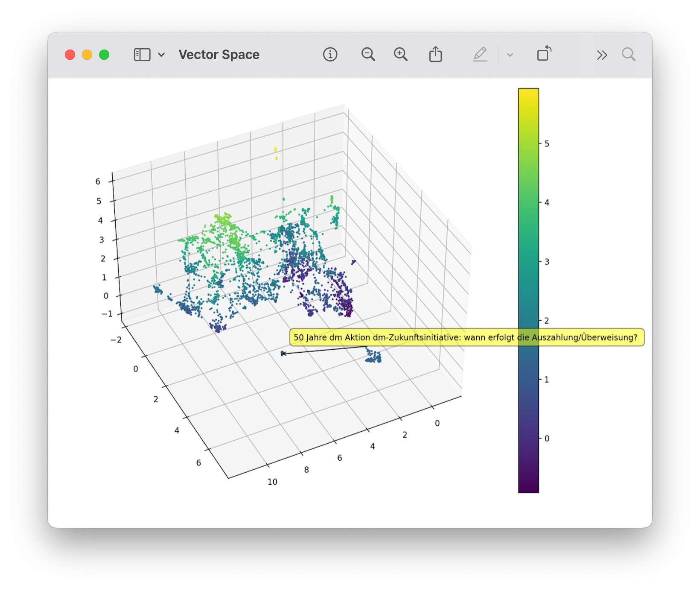Click the axis tick label −2

116,340
